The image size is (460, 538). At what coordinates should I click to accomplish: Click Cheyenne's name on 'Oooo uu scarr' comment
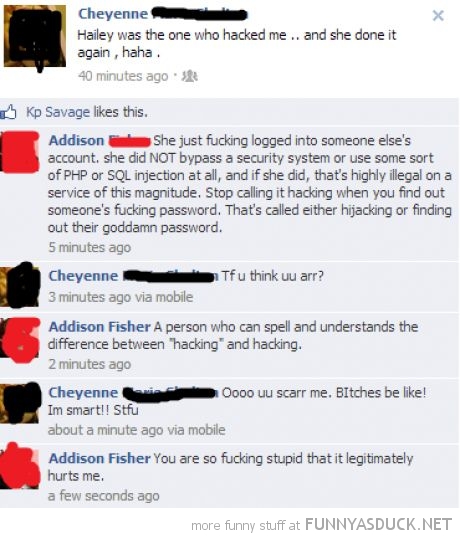pyautogui.click(x=133, y=393)
